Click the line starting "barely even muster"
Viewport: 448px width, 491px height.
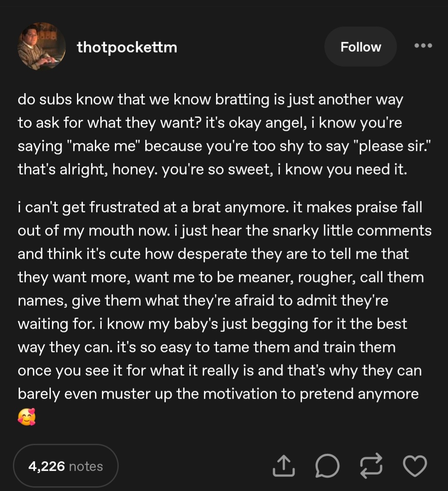[218, 394]
